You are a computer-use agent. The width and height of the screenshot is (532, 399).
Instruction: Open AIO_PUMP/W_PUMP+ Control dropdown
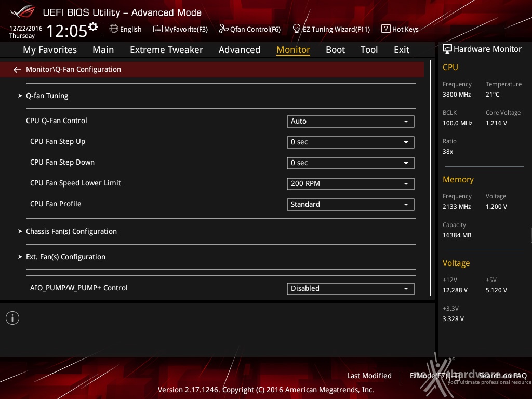[351, 289]
